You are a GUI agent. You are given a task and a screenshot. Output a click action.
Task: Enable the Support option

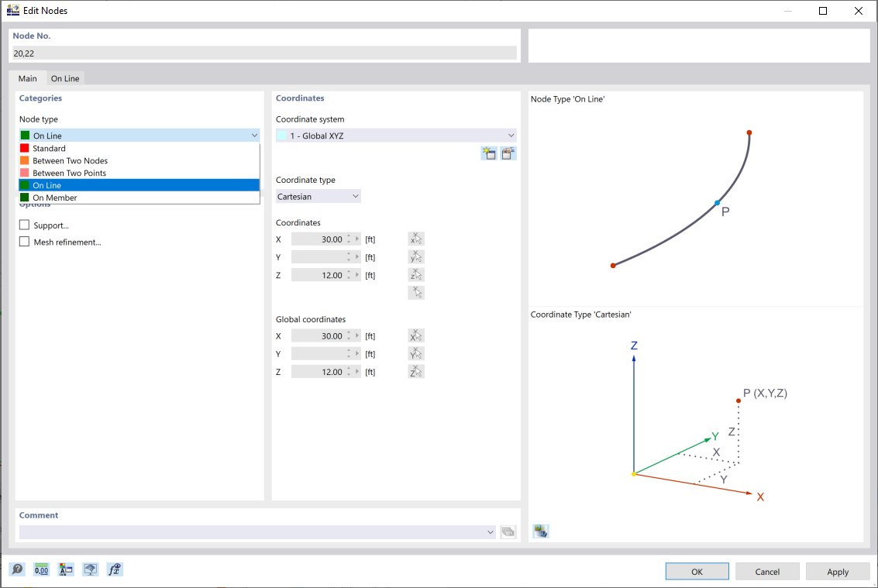pos(23,225)
